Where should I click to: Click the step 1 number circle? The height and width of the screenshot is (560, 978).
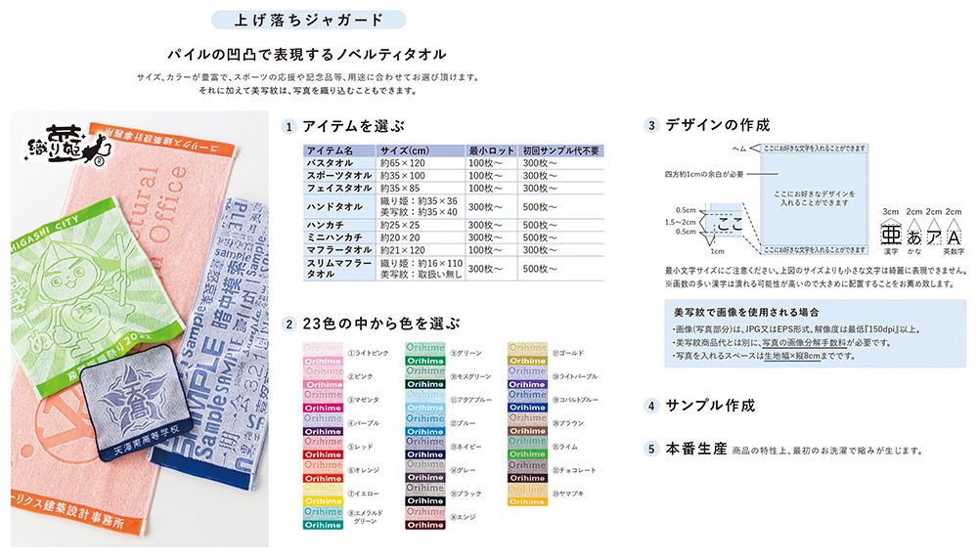pos(289,127)
